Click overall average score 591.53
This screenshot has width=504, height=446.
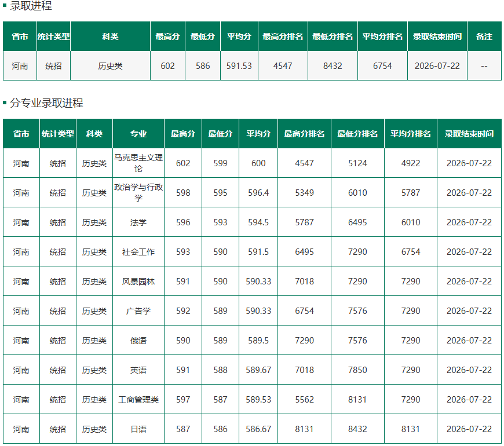tap(239, 66)
